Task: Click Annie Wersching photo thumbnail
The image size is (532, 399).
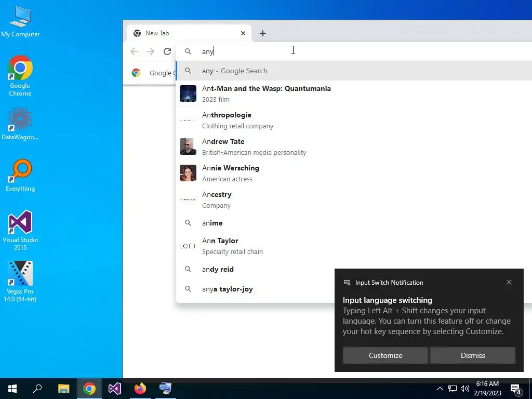Action: point(188,173)
